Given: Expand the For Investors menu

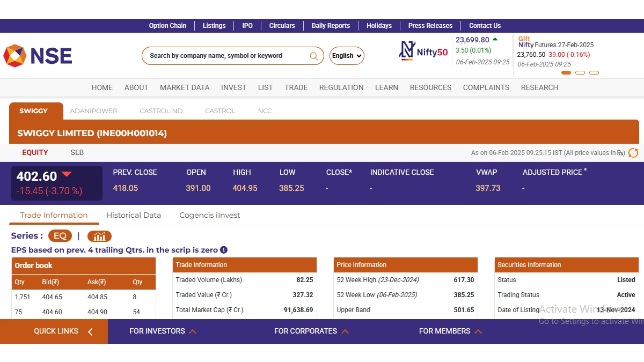Looking at the screenshot, I should click(163, 331).
